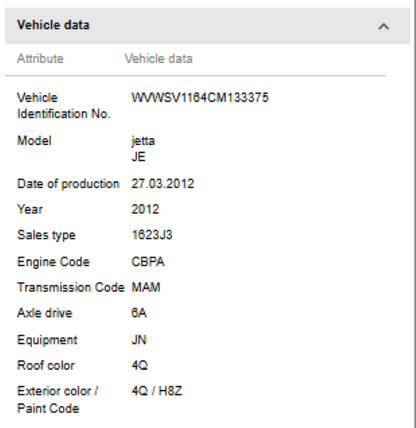
Task: Click the Transmission Code attribute label
Action: tap(71, 287)
